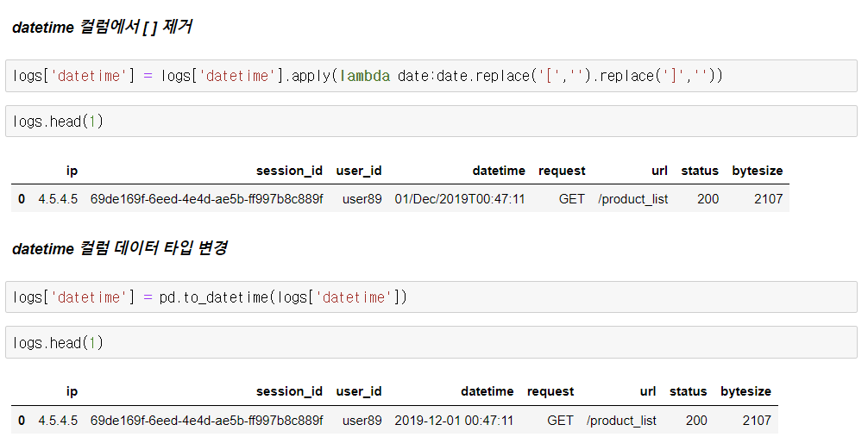Click the first logs.head(1) code cell

click(x=431, y=122)
